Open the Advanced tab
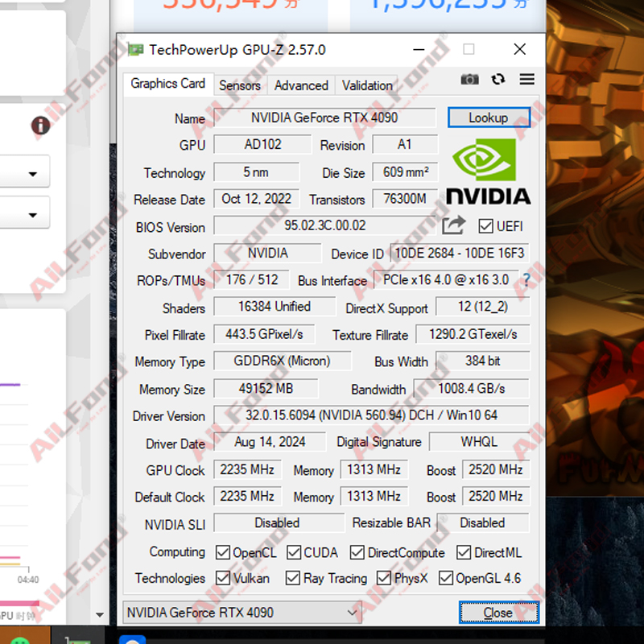This screenshot has height=644, width=644. (x=300, y=85)
